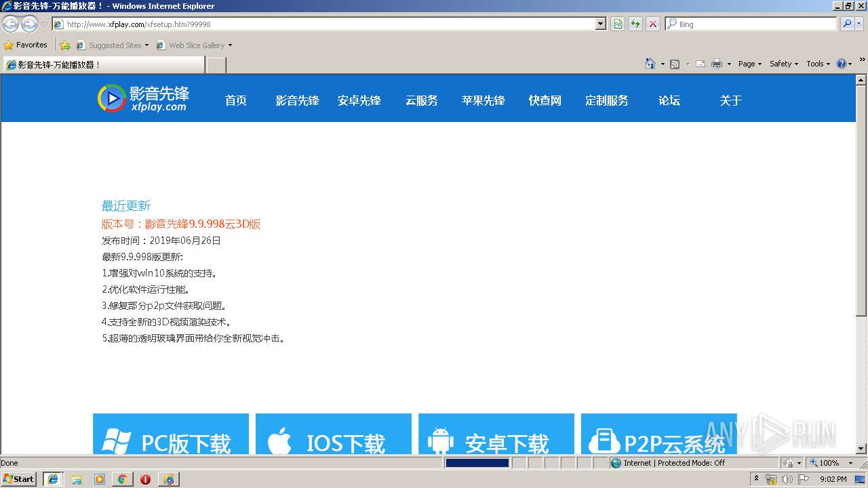The height and width of the screenshot is (488, 868).
Task: Click the xfplay.com site logo
Action: point(143,98)
